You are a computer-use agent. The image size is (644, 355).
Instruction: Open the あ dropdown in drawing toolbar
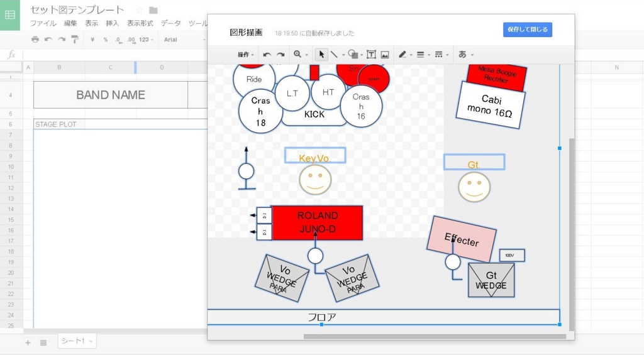point(466,55)
